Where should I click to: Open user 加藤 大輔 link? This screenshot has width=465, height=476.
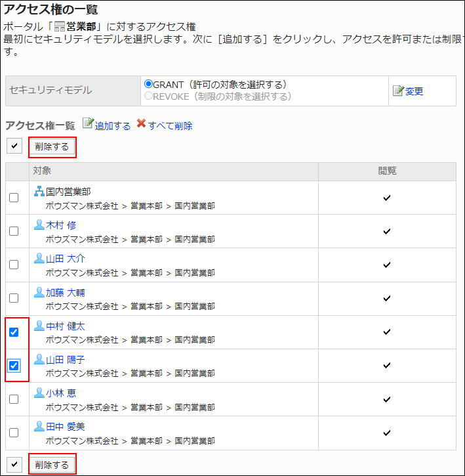(66, 293)
